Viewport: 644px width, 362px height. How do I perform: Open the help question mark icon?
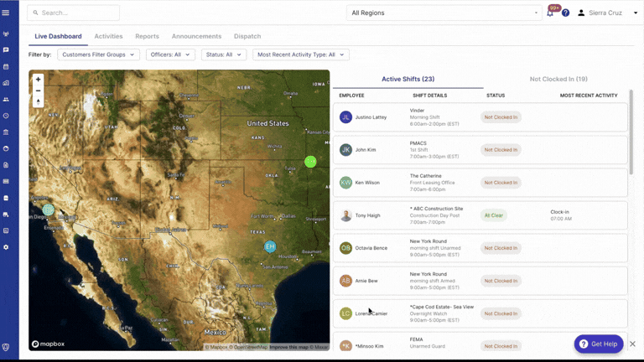[565, 13]
